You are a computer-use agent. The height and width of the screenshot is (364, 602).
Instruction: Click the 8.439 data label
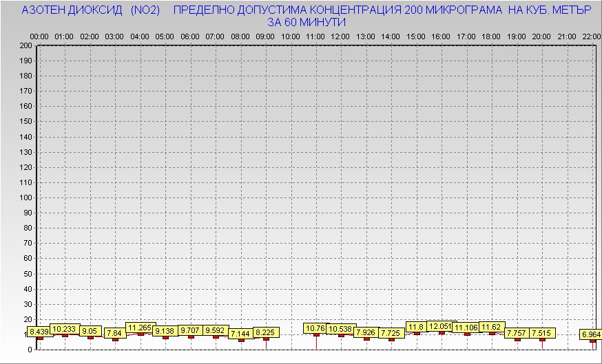coord(39,332)
